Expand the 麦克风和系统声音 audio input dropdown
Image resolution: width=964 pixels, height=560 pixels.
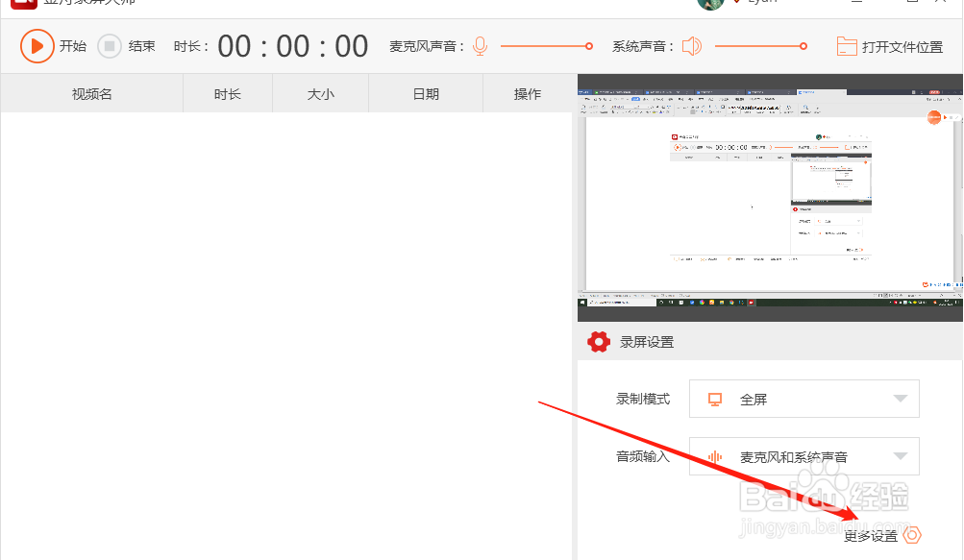(900, 456)
